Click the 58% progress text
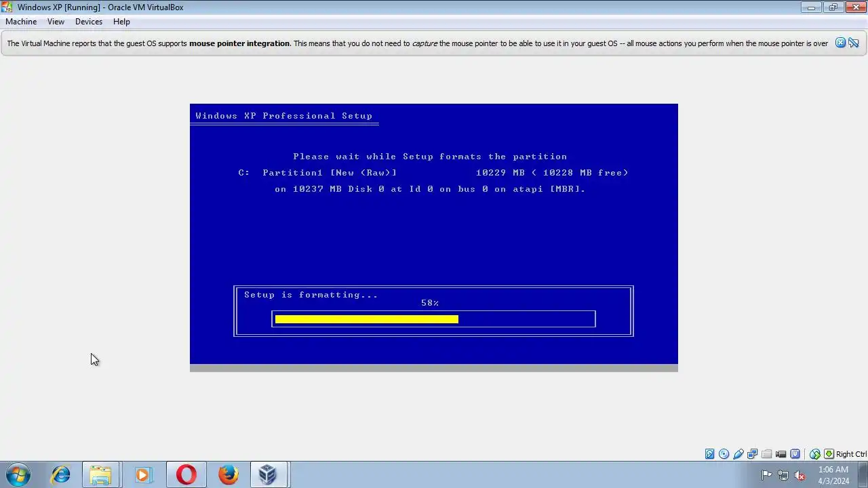This screenshot has height=488, width=868. pyautogui.click(x=430, y=303)
